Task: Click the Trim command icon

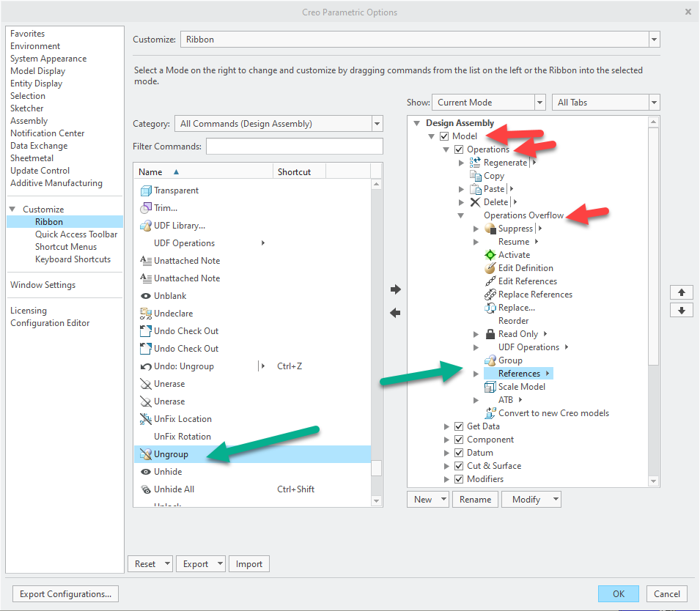Action: (x=146, y=208)
